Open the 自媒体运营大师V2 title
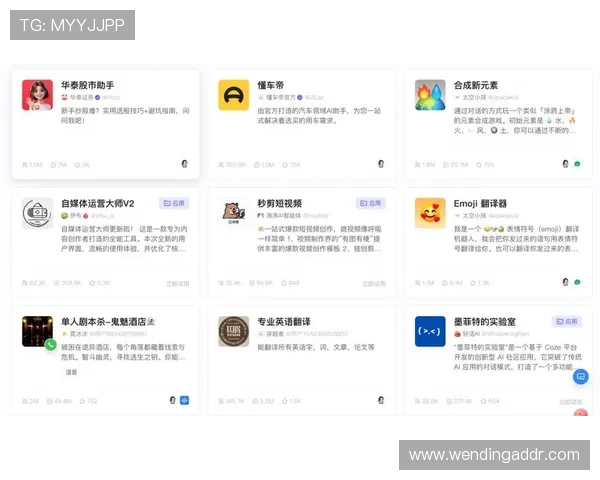600x480 pixels. pyautogui.click(x=98, y=203)
